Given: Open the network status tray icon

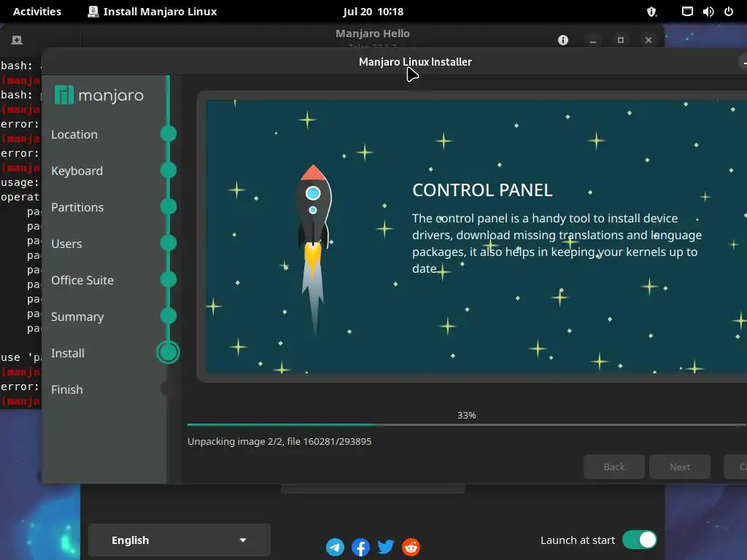Looking at the screenshot, I should coord(687,12).
